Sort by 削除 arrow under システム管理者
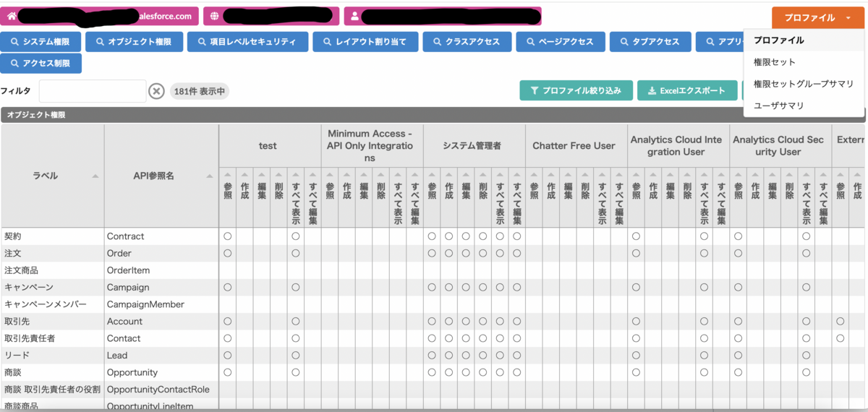 [483, 174]
